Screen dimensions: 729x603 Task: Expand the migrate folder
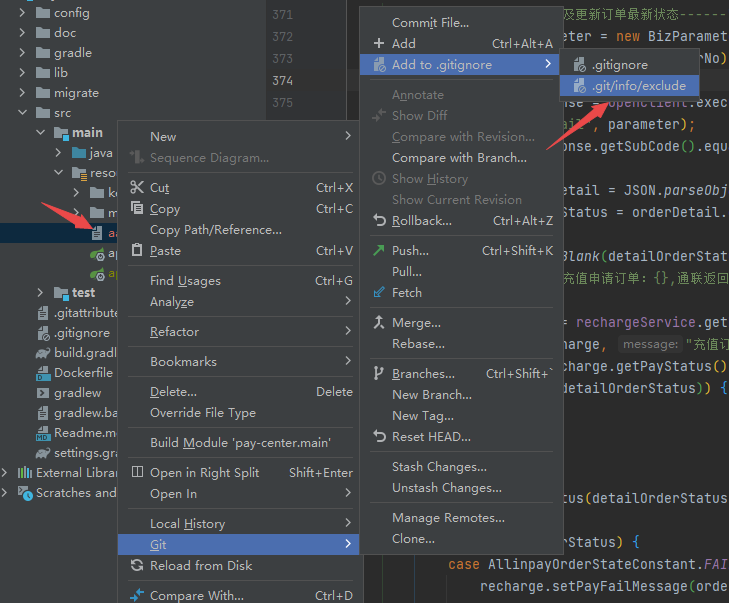coord(22,93)
